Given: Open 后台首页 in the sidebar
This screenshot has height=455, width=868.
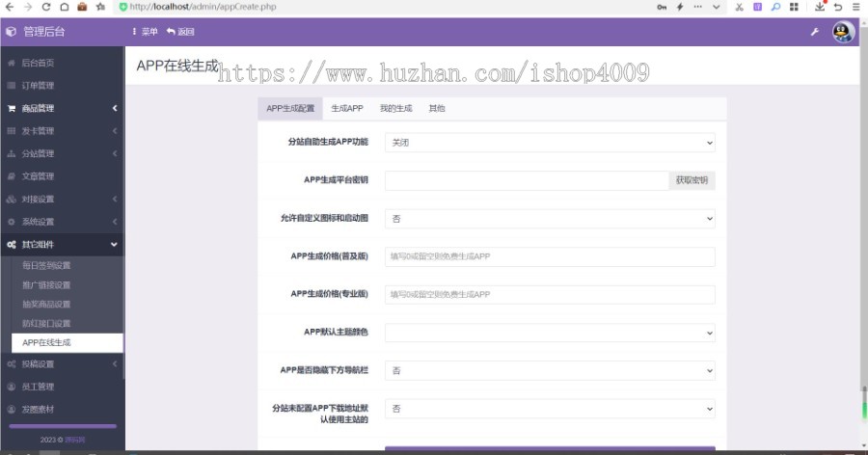Looking at the screenshot, I should tap(62, 63).
